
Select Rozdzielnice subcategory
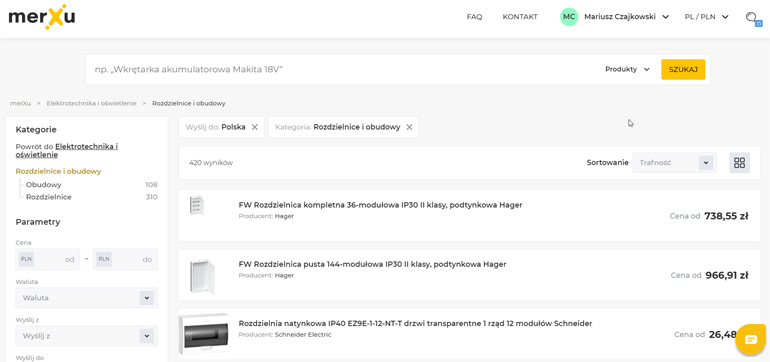coord(49,197)
